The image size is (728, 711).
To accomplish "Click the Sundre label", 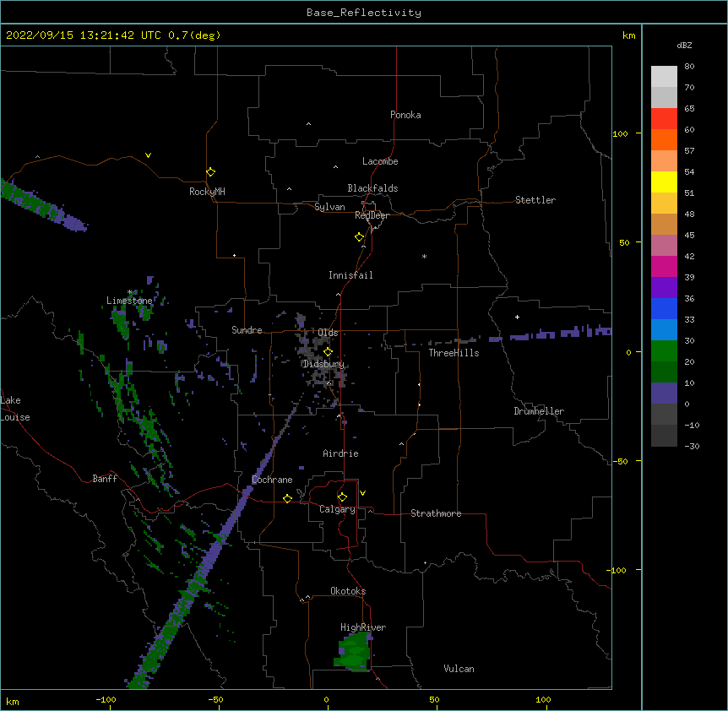I will pos(247,330).
